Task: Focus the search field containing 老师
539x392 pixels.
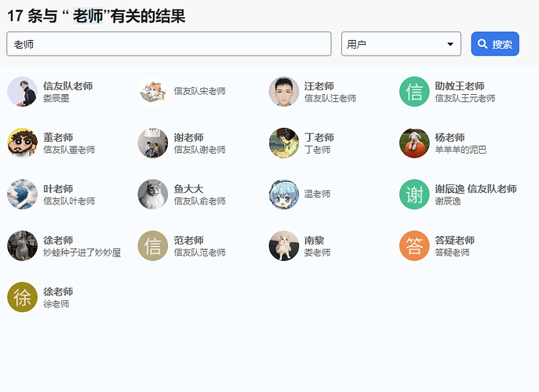Action: 169,44
